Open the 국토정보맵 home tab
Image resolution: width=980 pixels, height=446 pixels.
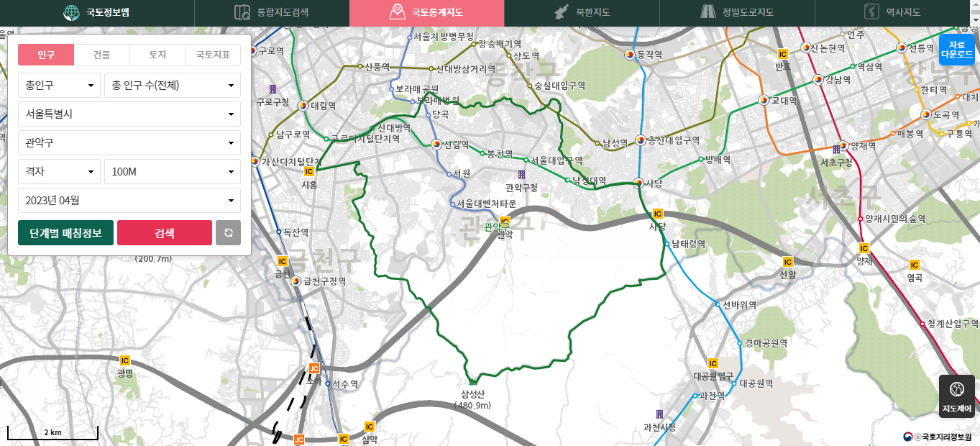coord(97,12)
